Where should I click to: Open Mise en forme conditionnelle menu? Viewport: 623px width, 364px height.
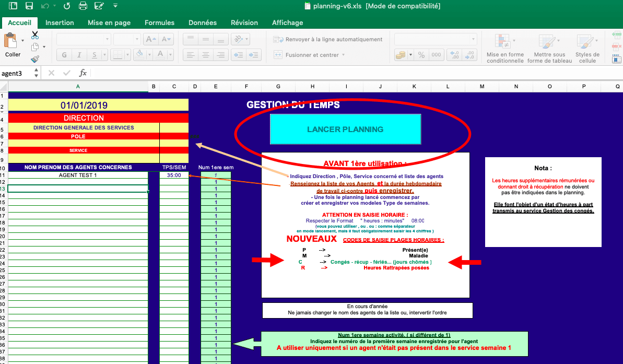[x=505, y=48]
